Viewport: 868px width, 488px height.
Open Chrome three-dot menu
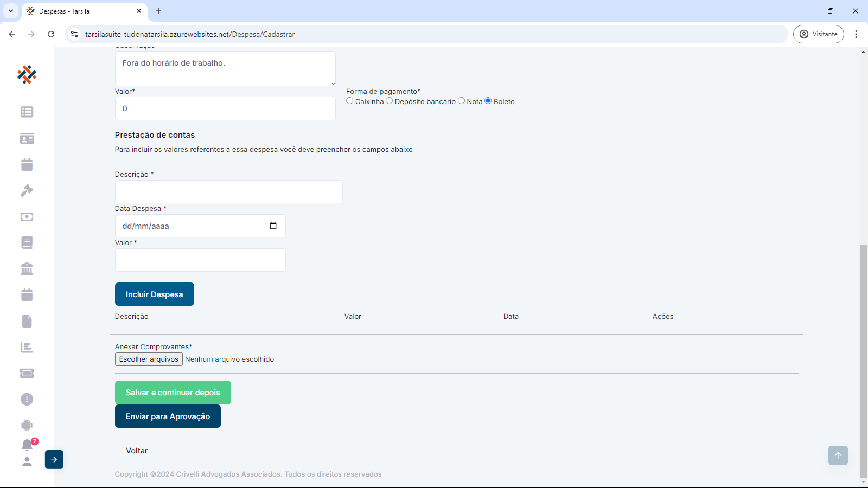[x=856, y=34]
